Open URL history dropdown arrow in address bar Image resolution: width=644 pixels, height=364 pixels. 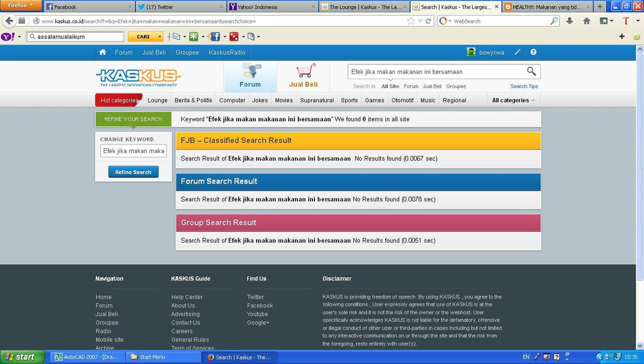coord(421,21)
